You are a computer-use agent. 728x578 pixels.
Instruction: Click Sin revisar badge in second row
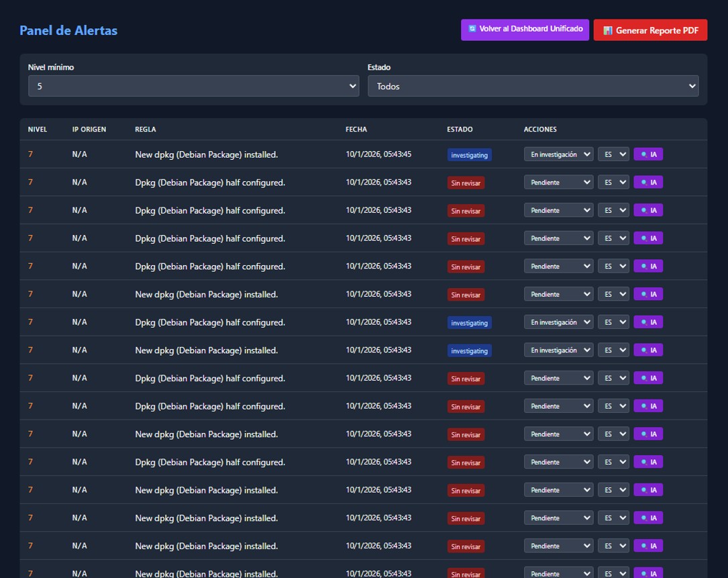[466, 183]
